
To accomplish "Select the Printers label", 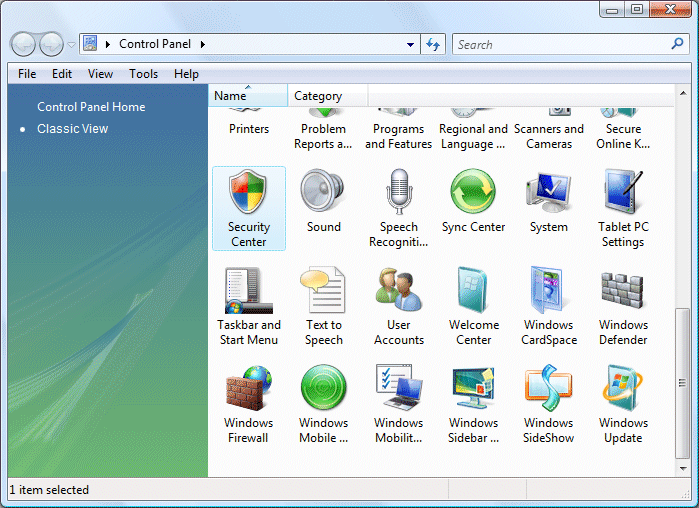I will point(249,129).
